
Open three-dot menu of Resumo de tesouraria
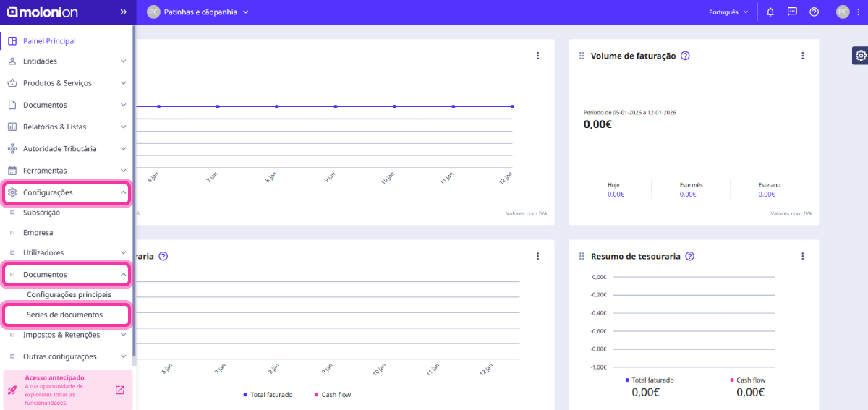click(802, 256)
